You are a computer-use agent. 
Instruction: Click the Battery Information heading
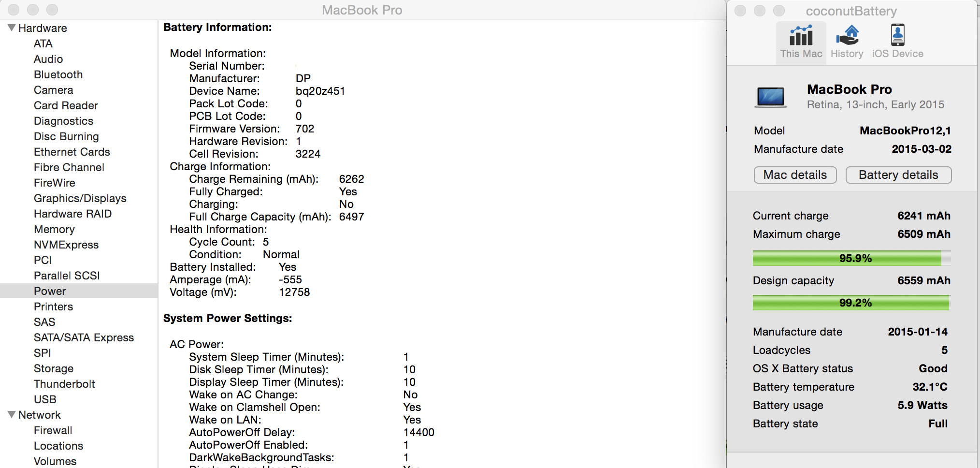pyautogui.click(x=217, y=27)
